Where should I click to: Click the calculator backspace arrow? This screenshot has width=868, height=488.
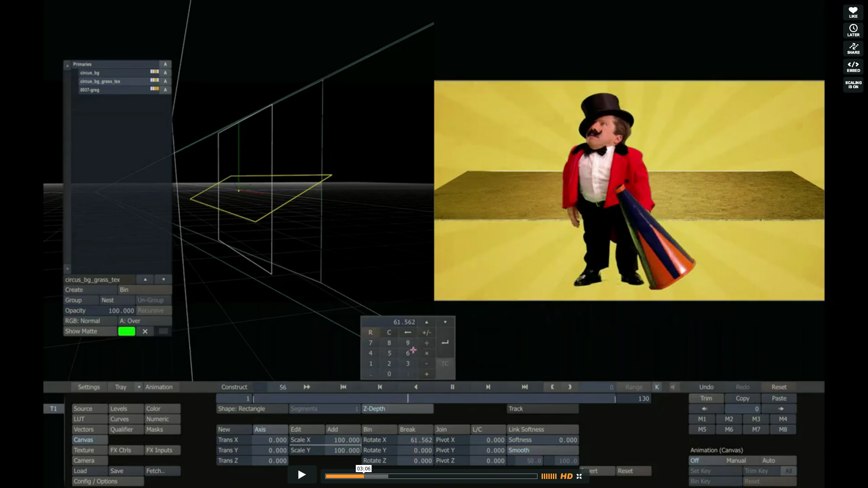[x=408, y=333]
